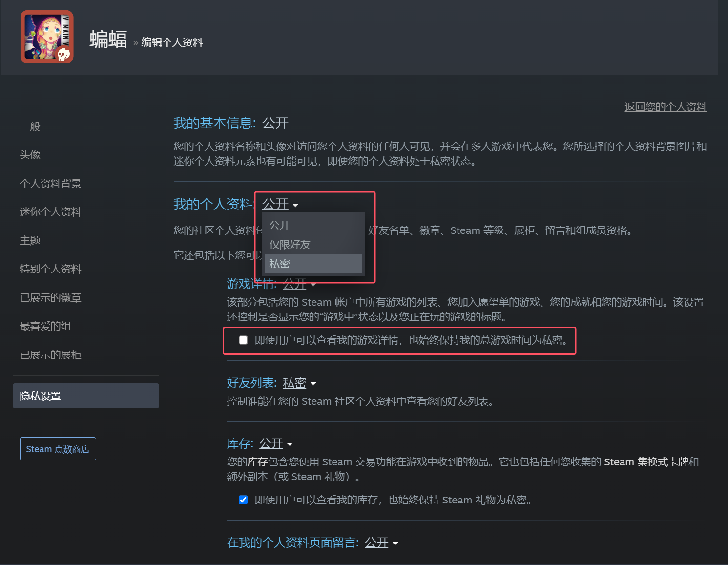This screenshot has width=728, height=565.
Task: Open the 好友列表 privacy dropdown
Action: click(x=299, y=383)
